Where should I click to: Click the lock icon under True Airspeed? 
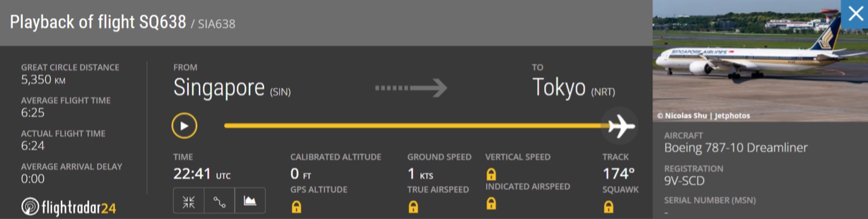413,207
